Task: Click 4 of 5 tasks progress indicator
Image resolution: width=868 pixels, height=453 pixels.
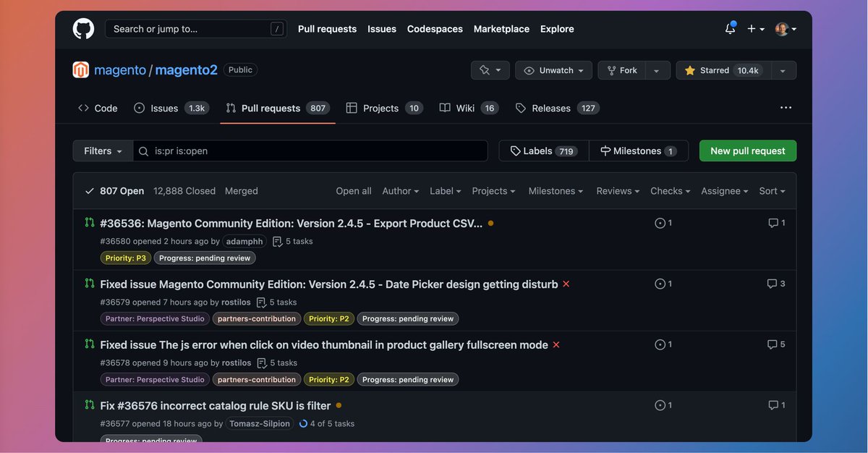Action: [x=327, y=423]
